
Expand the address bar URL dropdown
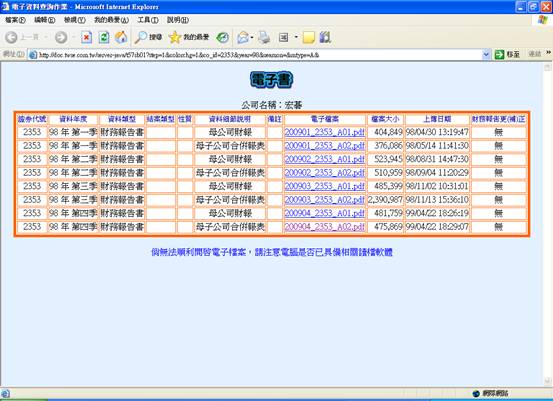486,55
